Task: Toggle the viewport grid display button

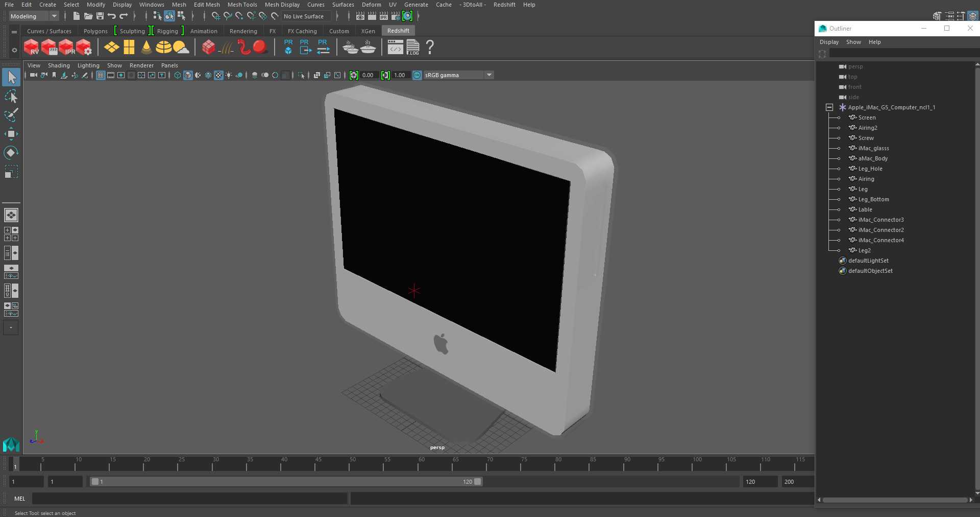Action: tap(101, 75)
